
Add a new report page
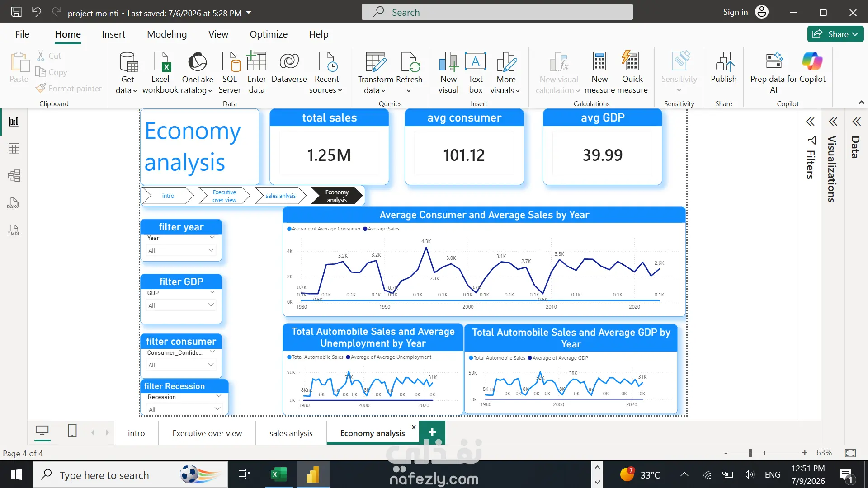(432, 432)
